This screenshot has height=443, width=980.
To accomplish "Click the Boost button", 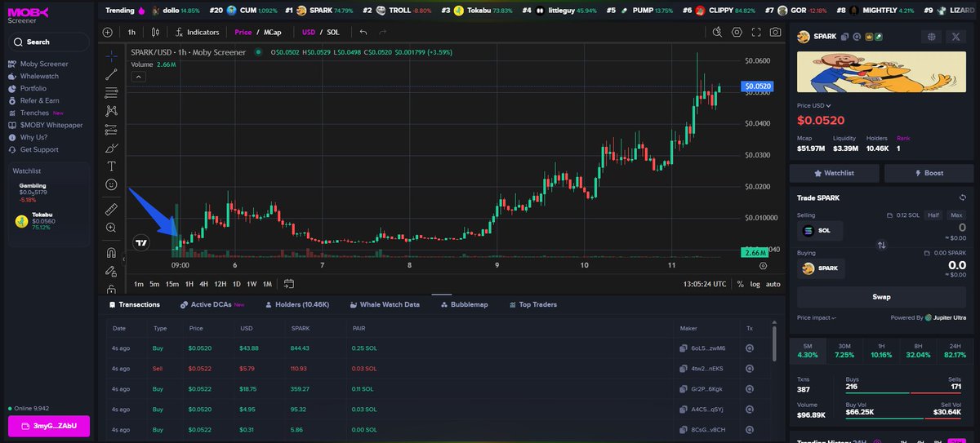I will coord(929,173).
